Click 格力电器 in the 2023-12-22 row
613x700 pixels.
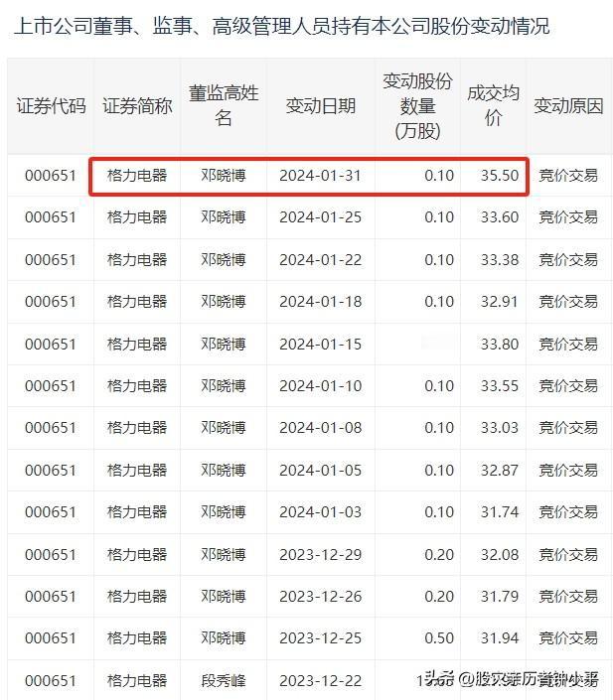coord(137,681)
